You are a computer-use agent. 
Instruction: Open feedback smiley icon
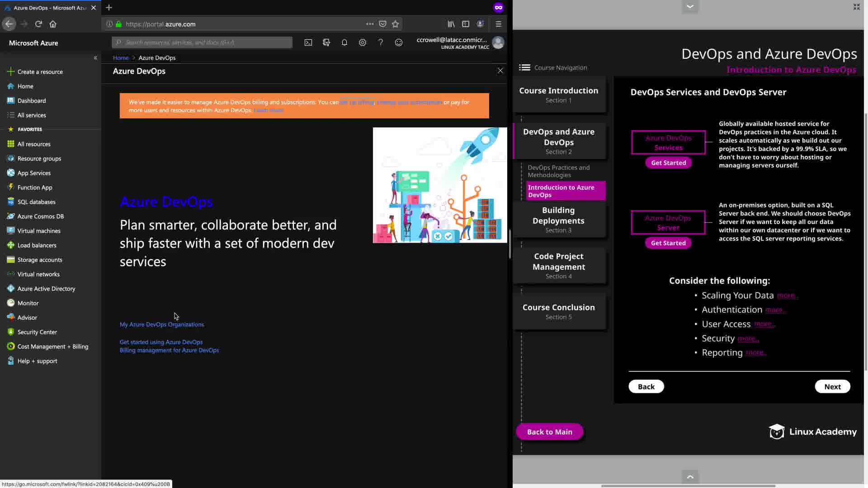399,42
